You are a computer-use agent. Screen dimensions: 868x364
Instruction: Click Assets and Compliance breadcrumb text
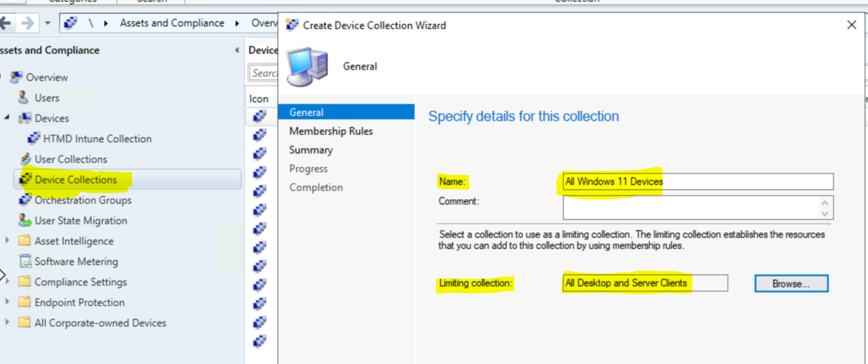pos(172,23)
